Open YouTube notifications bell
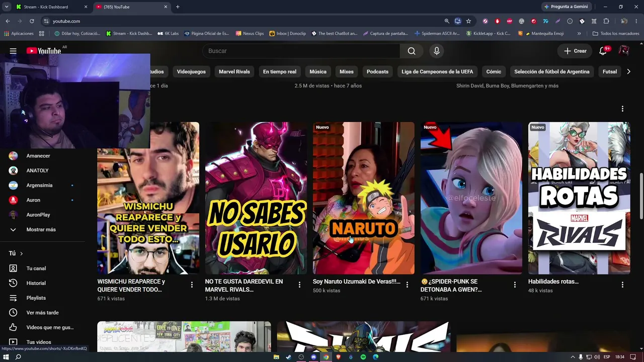 [603, 51]
